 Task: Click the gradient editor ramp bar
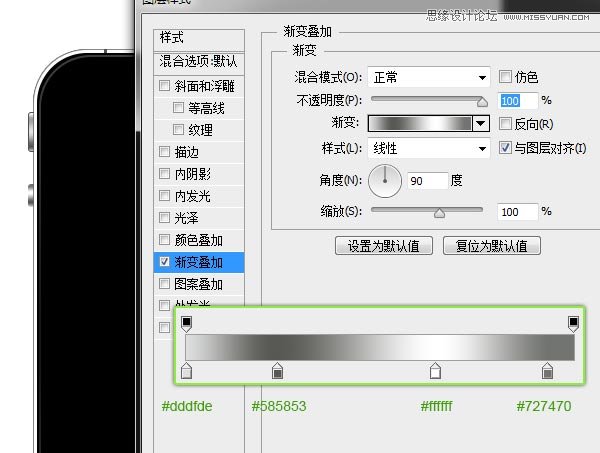[x=380, y=347]
